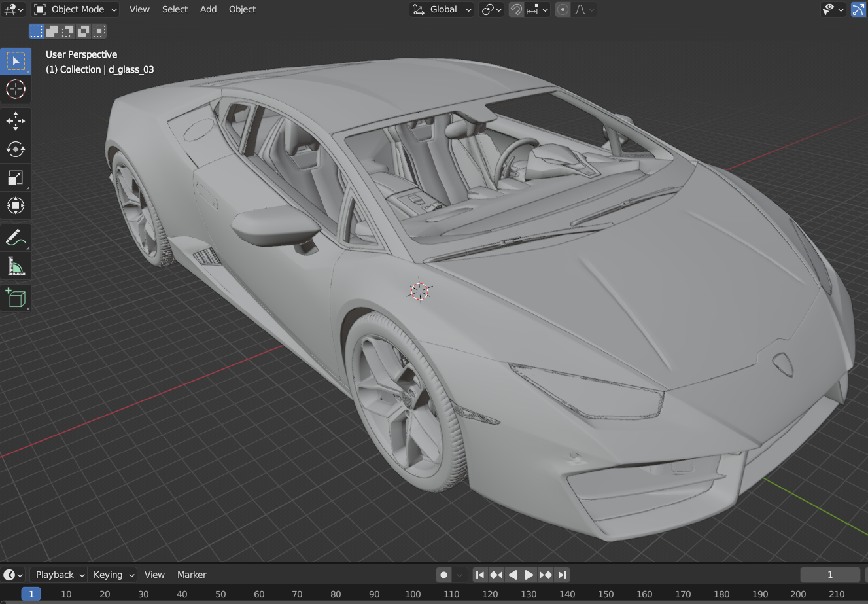Set selection mode to new selection
The width and height of the screenshot is (868, 604).
pos(37,31)
